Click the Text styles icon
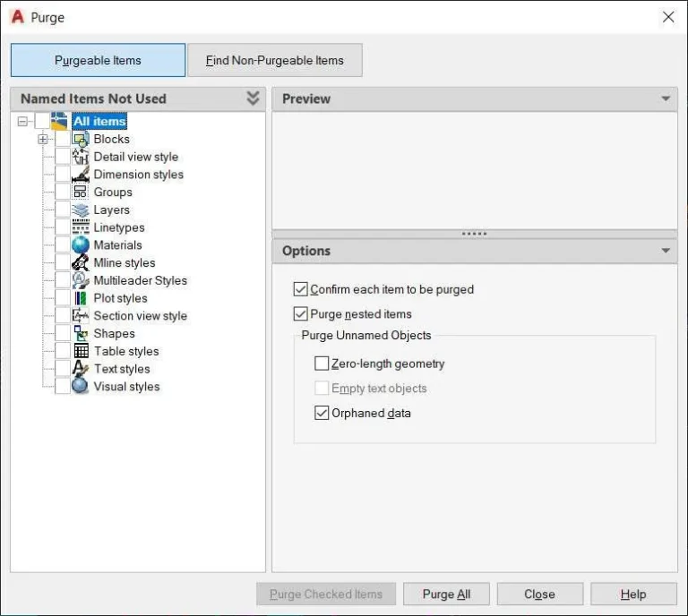The image size is (688, 616). [81, 369]
